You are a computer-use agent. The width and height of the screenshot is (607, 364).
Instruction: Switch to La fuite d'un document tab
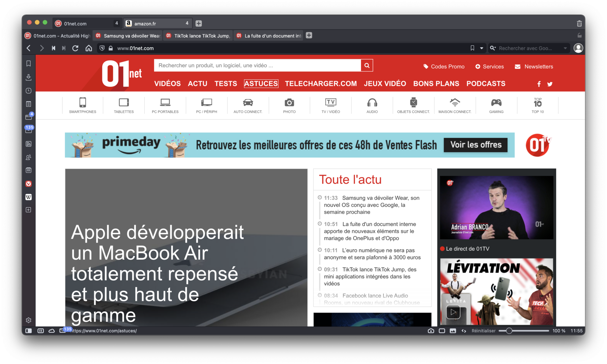click(x=269, y=36)
